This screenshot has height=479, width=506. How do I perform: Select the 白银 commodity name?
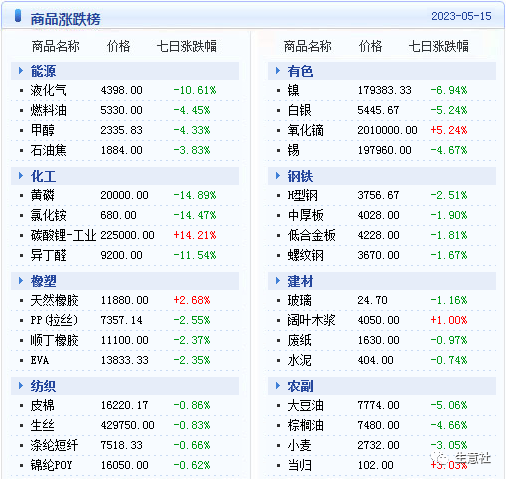pyautogui.click(x=299, y=110)
